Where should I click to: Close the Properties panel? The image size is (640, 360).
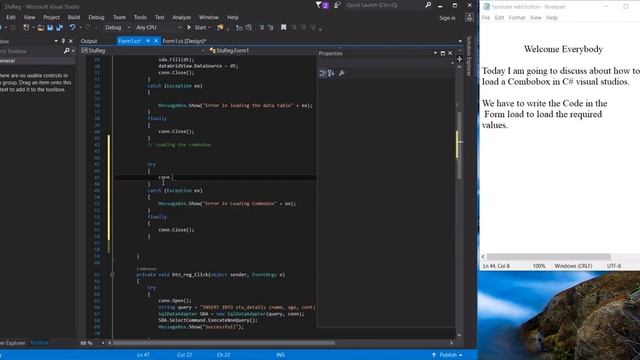[x=450, y=53]
